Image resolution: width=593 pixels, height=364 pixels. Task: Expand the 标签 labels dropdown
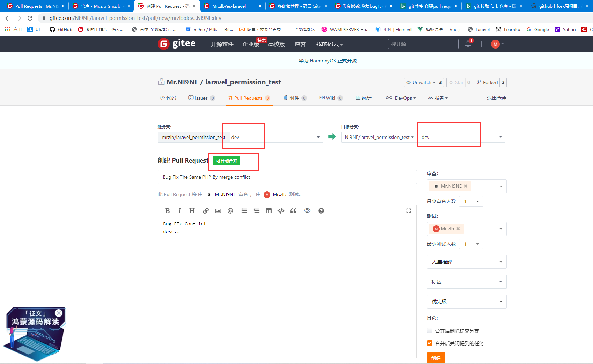pos(466,282)
